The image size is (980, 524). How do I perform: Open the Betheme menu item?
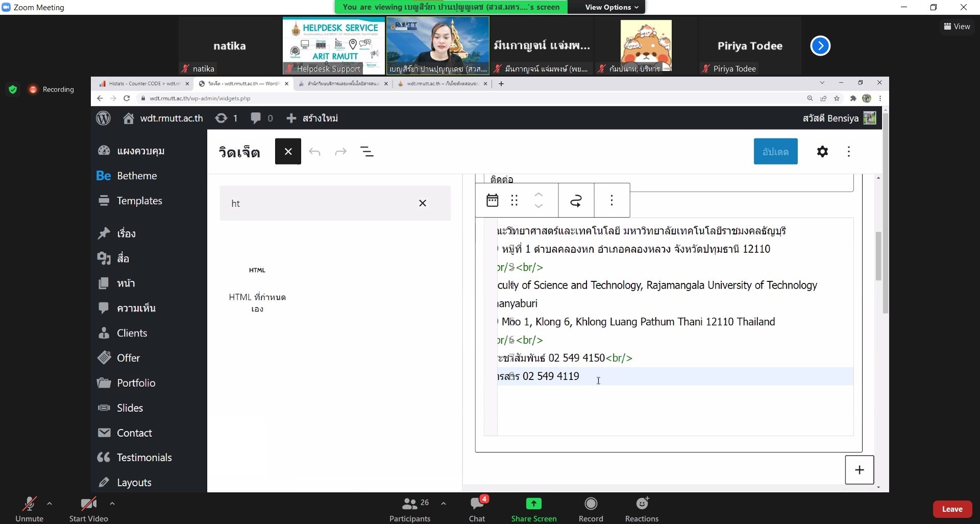(127, 176)
